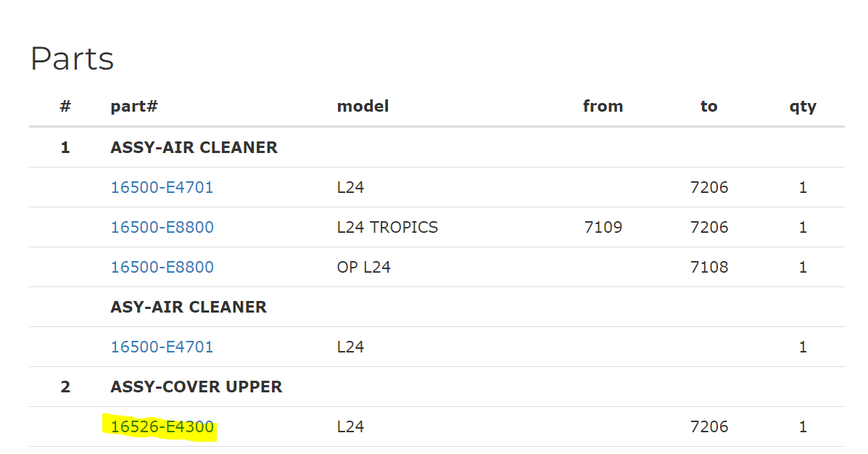Click the L24 TROPICS model cell
Image resolution: width=868 pixels, height=454 pixels.
tap(387, 228)
